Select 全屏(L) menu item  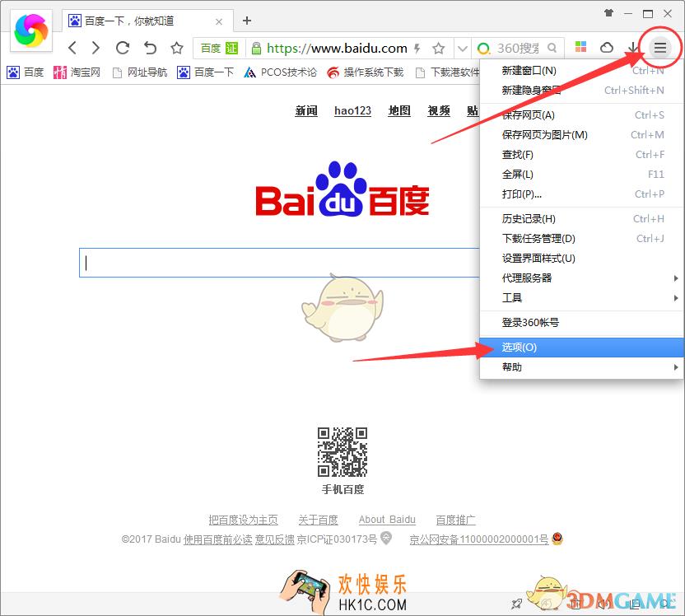[581, 175]
